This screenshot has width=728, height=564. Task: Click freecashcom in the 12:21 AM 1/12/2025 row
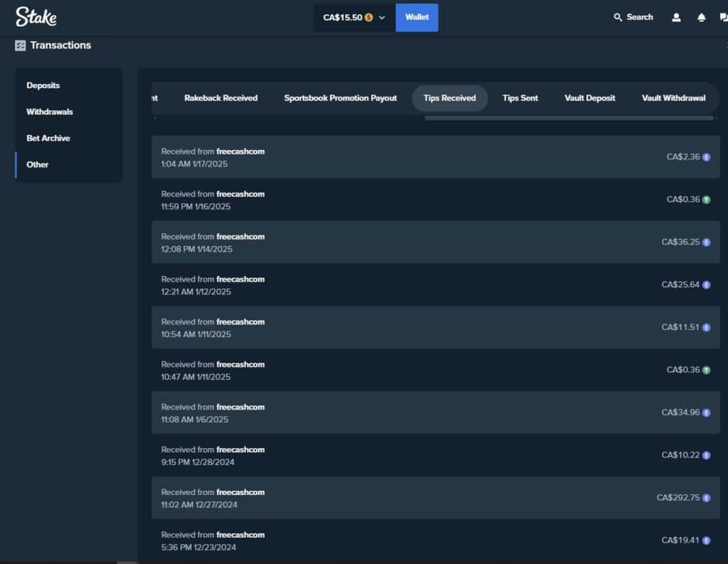pos(240,280)
